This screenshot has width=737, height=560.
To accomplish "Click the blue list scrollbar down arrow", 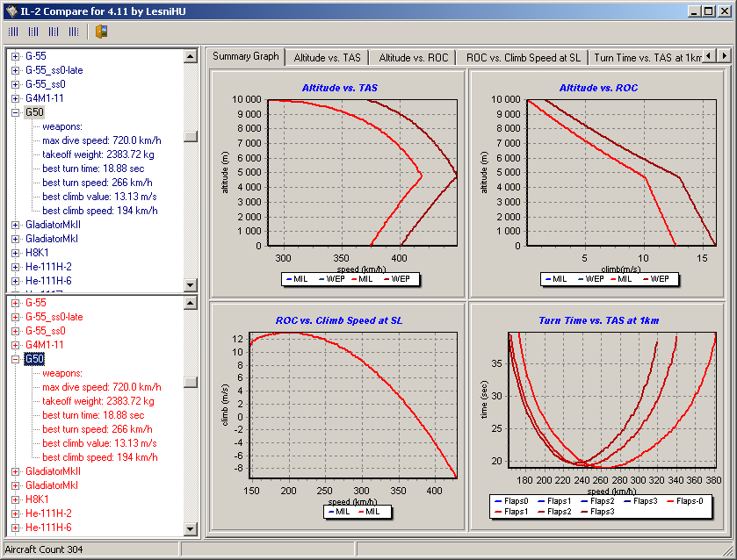I will coord(190,284).
